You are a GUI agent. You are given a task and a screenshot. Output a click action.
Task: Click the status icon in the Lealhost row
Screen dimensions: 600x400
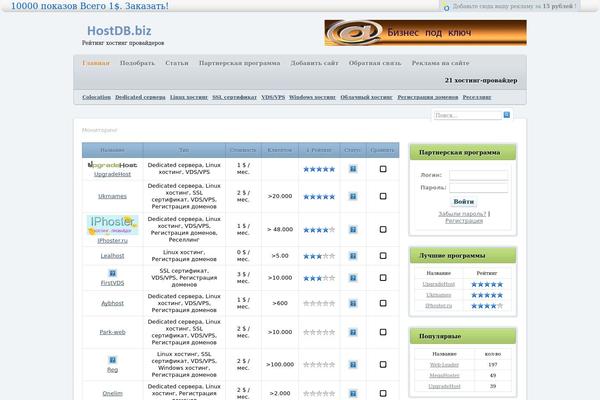tap(353, 256)
